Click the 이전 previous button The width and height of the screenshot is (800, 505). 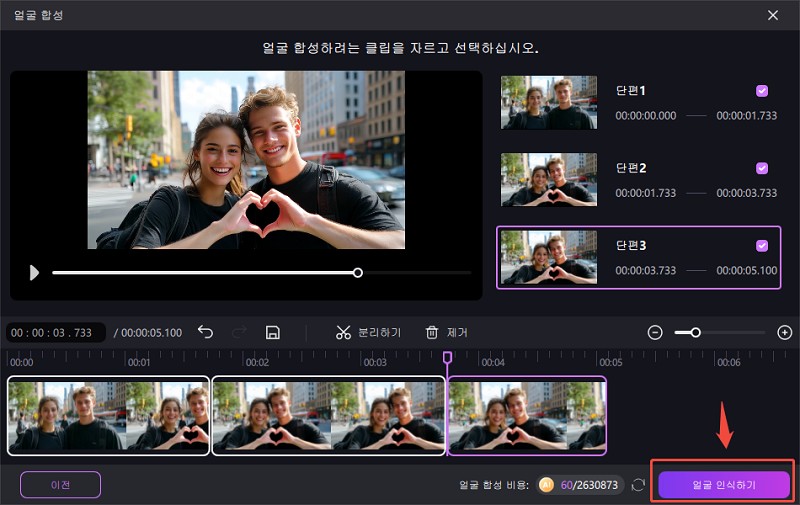tap(60, 485)
